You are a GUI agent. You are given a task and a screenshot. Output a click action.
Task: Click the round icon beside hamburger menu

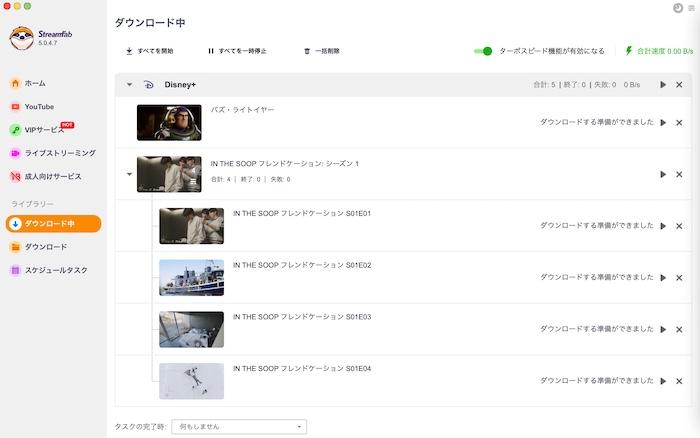click(678, 8)
